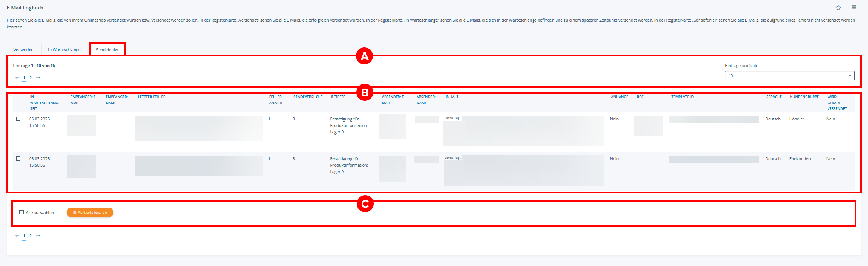Image resolution: width=868 pixels, height=266 pixels.
Task: Select the first email row checkbox
Action: click(x=19, y=119)
